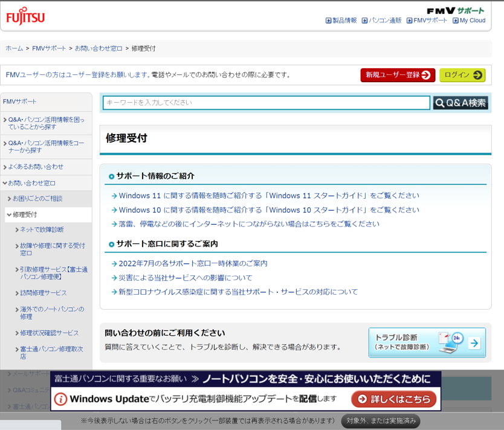
Task: Open 製品情報 header link
Action: click(344, 21)
